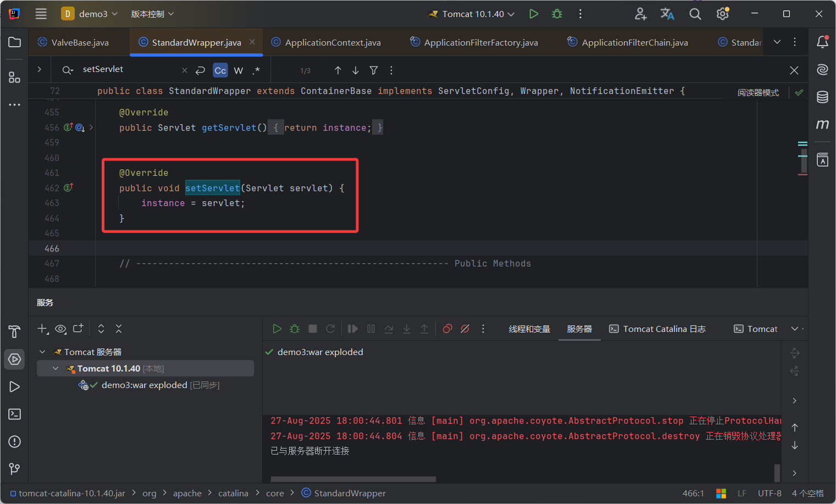Open the Maven tool window

point(822,124)
